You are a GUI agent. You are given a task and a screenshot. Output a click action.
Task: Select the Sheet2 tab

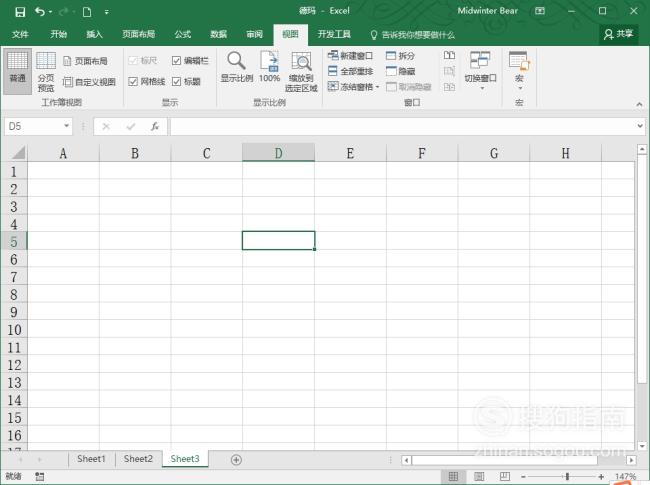pyautogui.click(x=138, y=459)
